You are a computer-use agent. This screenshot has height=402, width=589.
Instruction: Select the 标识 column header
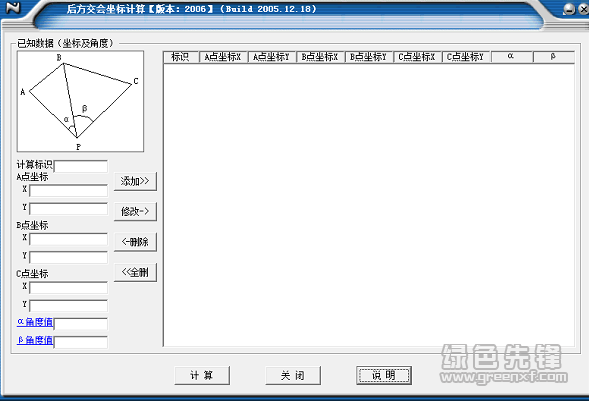point(181,57)
